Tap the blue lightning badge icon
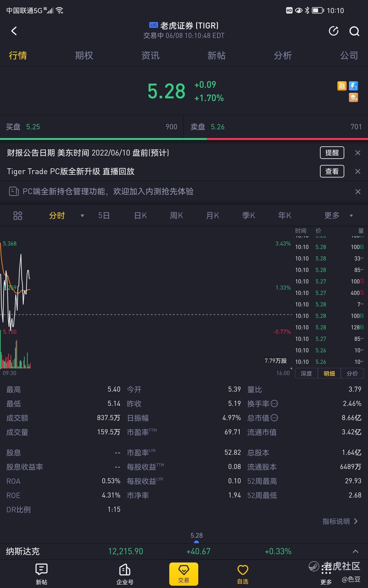Viewport: 368px width, 588px height. 354,86
